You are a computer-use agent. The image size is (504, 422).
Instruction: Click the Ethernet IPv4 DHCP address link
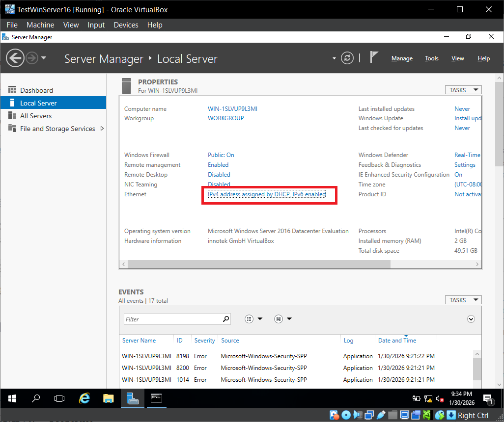click(x=267, y=194)
